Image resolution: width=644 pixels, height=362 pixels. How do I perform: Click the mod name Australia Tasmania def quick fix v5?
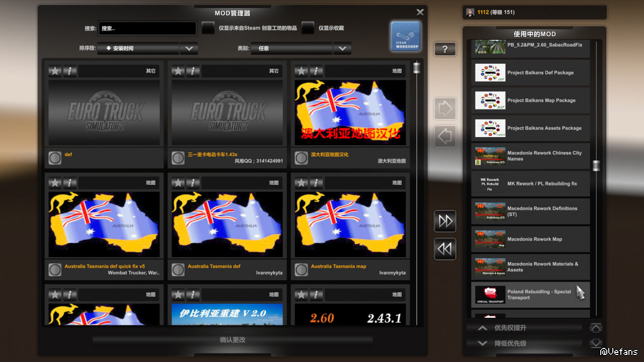pos(105,267)
